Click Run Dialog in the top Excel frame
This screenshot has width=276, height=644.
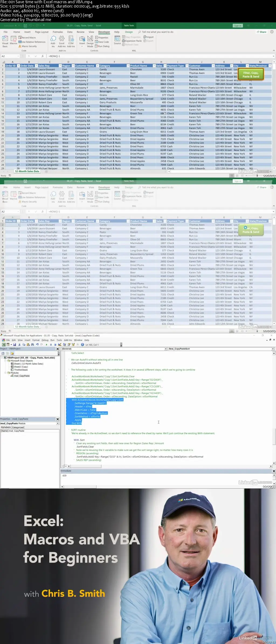pos(102,46)
